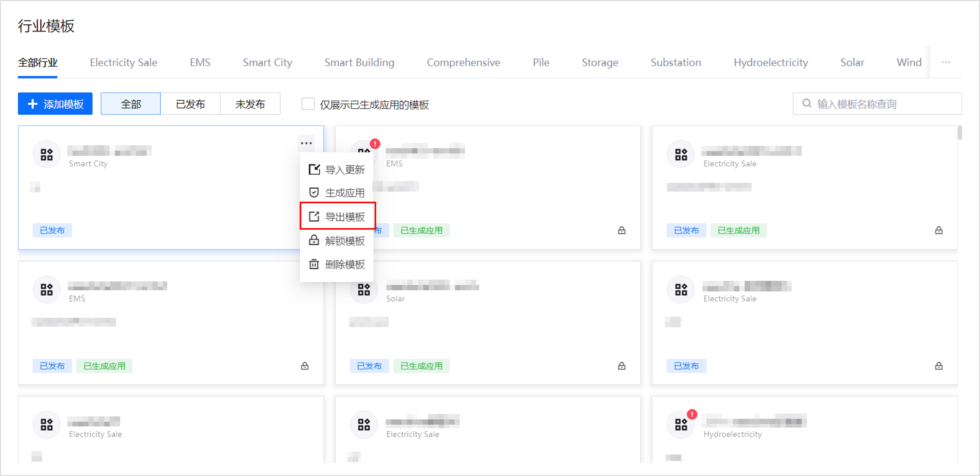Viewport: 980px width, 476px height.
Task: Select 导入更新 menu entry
Action: click(x=337, y=169)
